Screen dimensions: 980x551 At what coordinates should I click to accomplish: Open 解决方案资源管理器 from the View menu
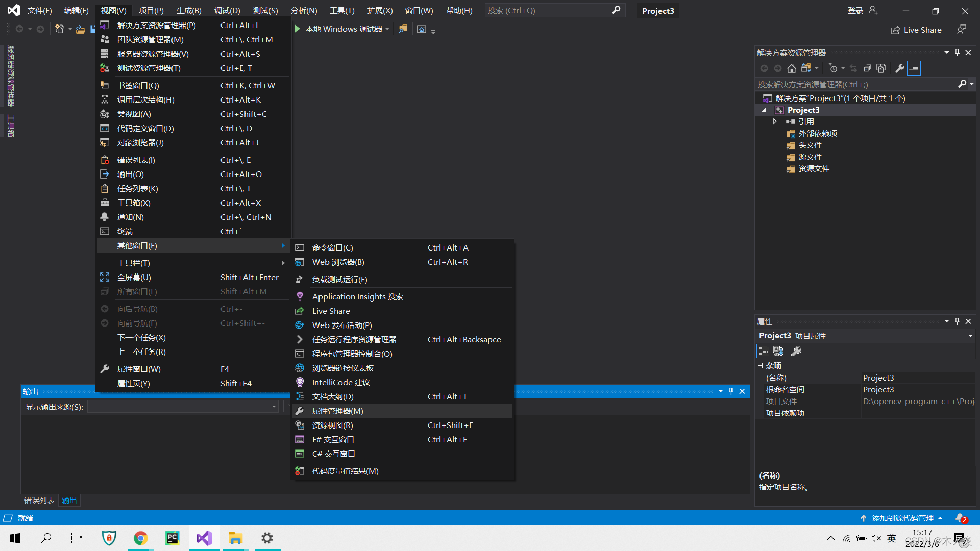[193, 25]
